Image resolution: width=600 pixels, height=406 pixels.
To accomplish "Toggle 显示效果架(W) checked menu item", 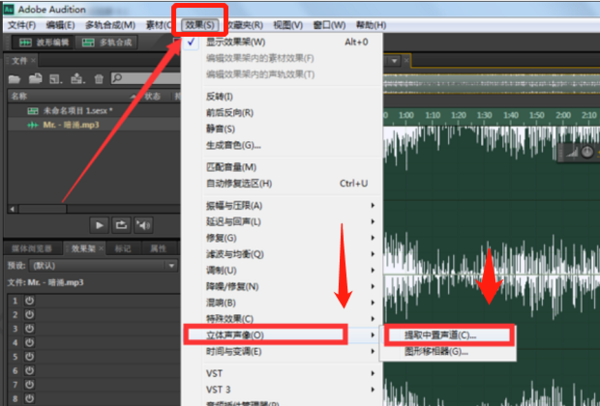I will point(282,42).
